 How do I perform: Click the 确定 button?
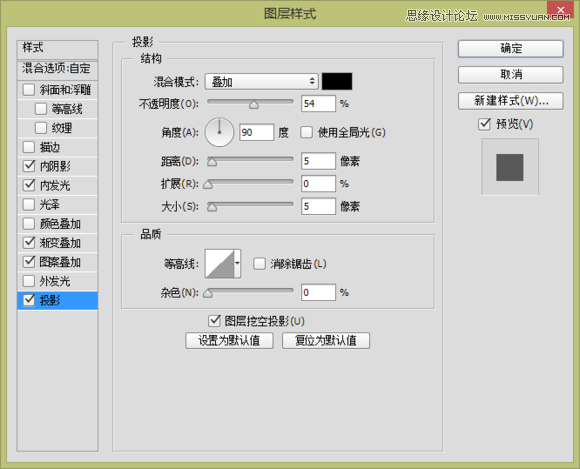coord(510,49)
